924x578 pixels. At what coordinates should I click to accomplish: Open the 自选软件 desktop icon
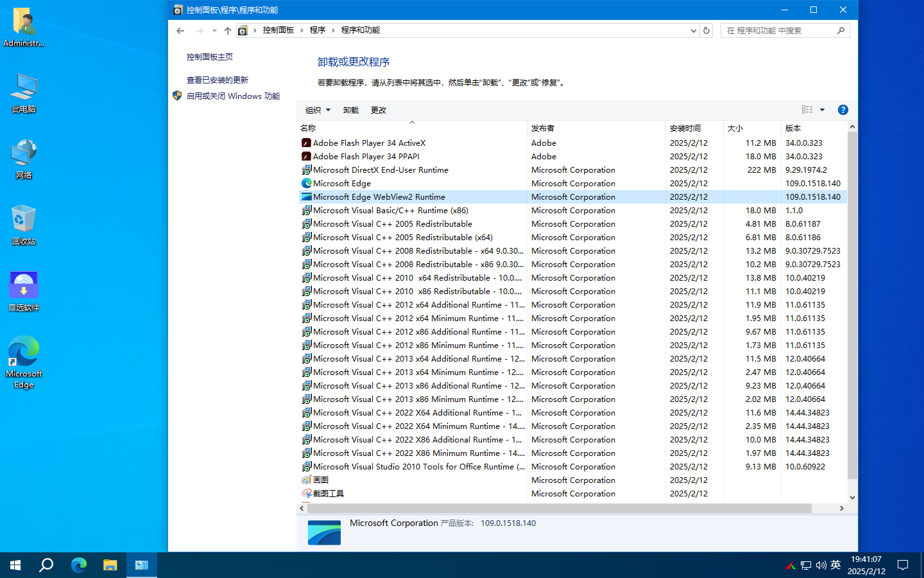tap(24, 292)
